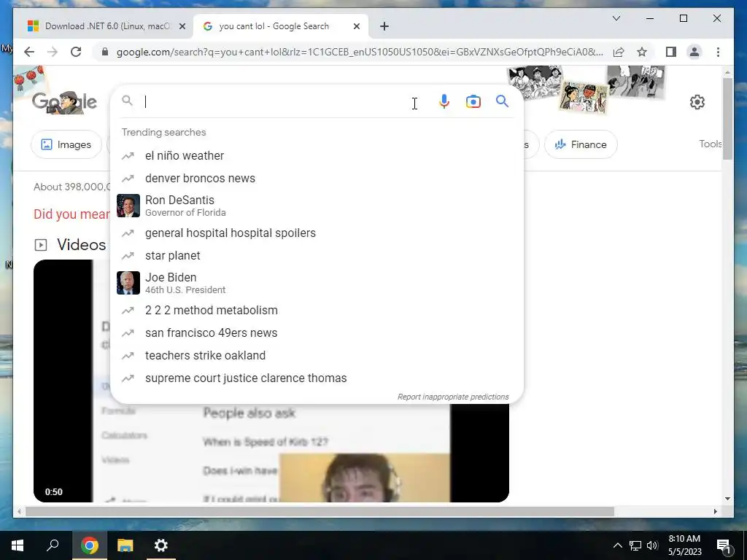
Task: Pick the Ron DeSantis suggestion
Action: [317, 206]
